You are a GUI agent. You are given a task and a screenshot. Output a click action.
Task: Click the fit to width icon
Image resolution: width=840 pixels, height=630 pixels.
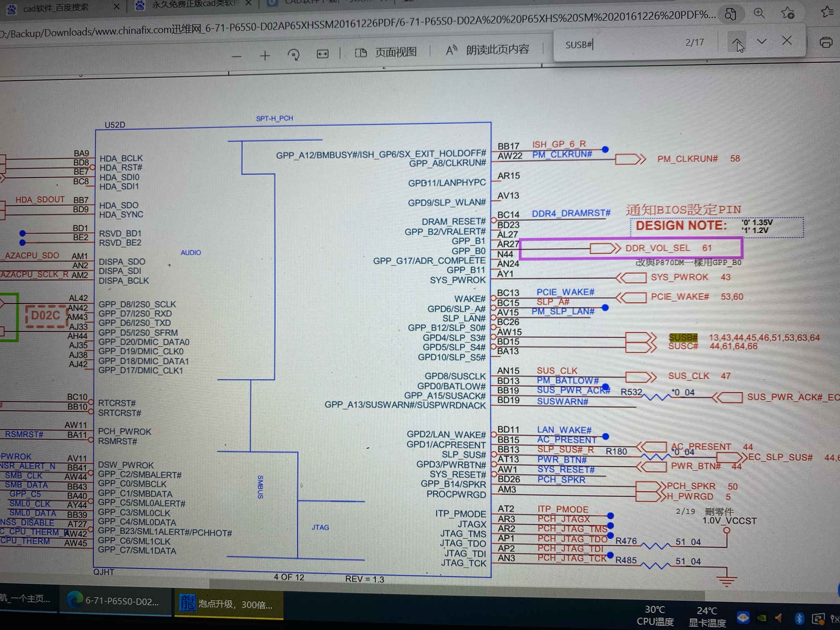[322, 54]
